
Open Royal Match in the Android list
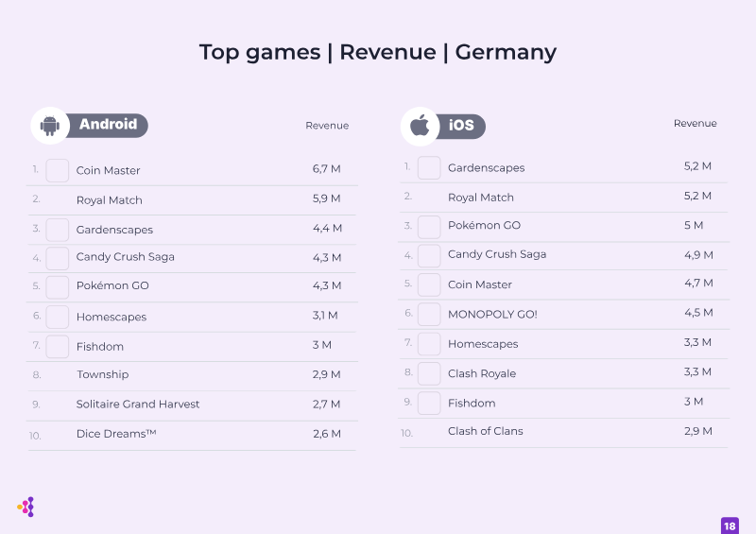[x=110, y=200]
